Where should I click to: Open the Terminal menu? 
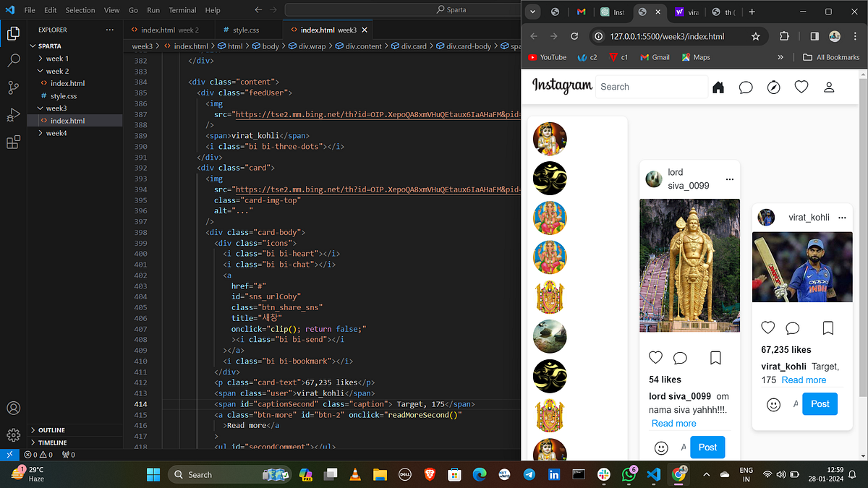(182, 10)
